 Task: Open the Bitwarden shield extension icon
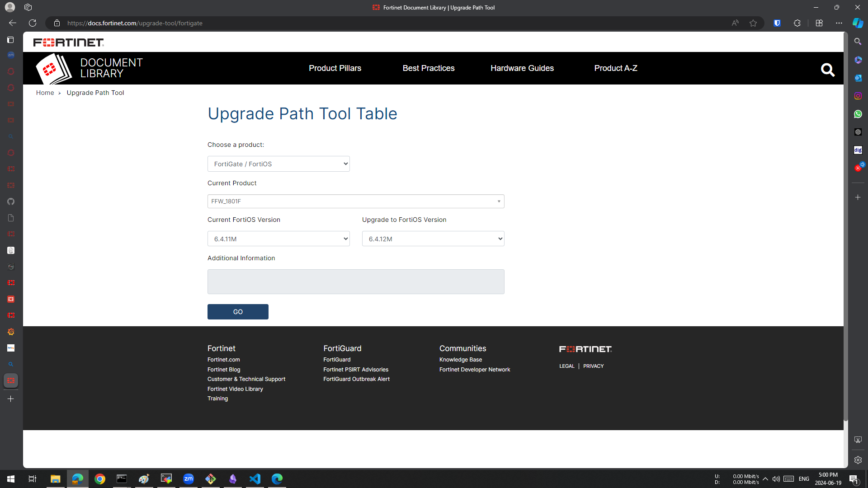click(777, 23)
